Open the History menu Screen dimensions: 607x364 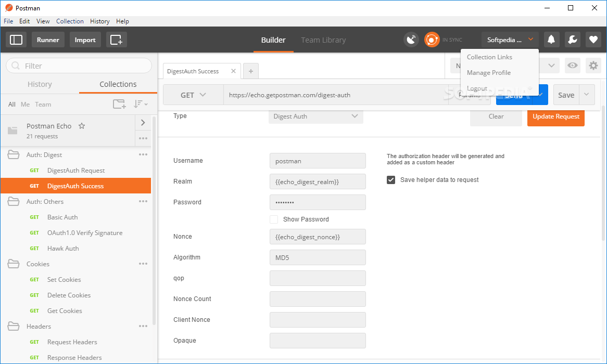point(99,21)
